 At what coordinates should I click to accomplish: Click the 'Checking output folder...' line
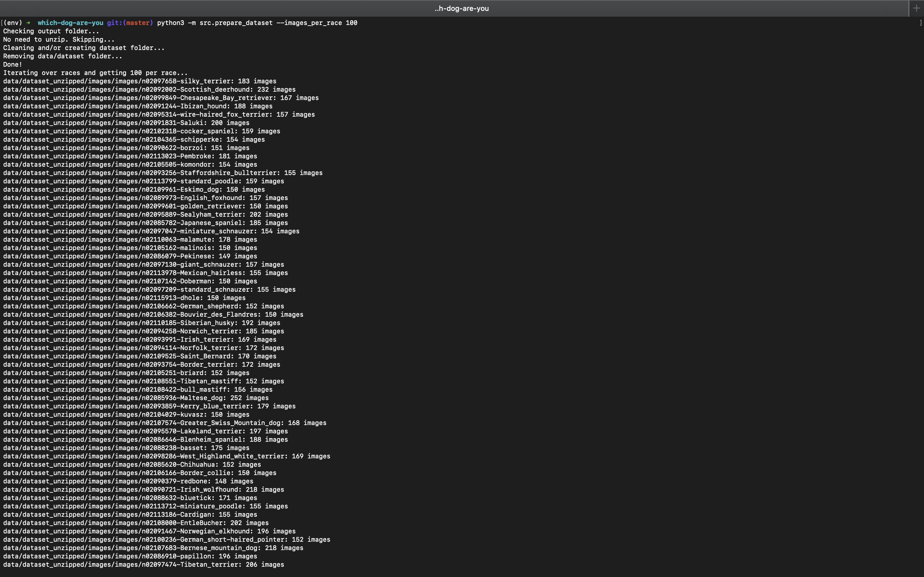click(51, 31)
